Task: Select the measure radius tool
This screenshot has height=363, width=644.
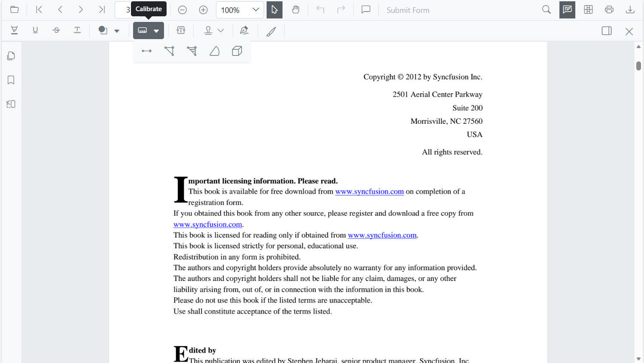Action: 215,51
